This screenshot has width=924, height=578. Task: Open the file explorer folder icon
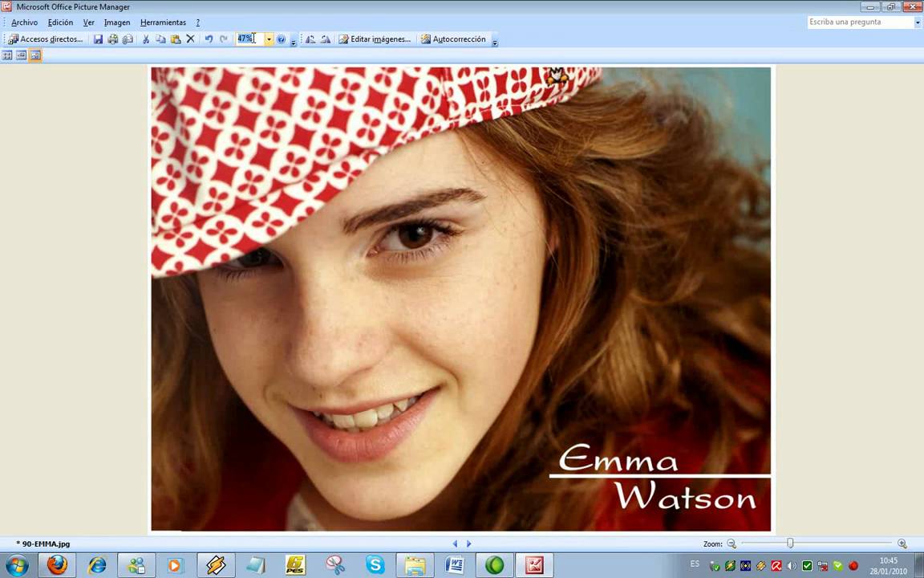[x=415, y=566]
